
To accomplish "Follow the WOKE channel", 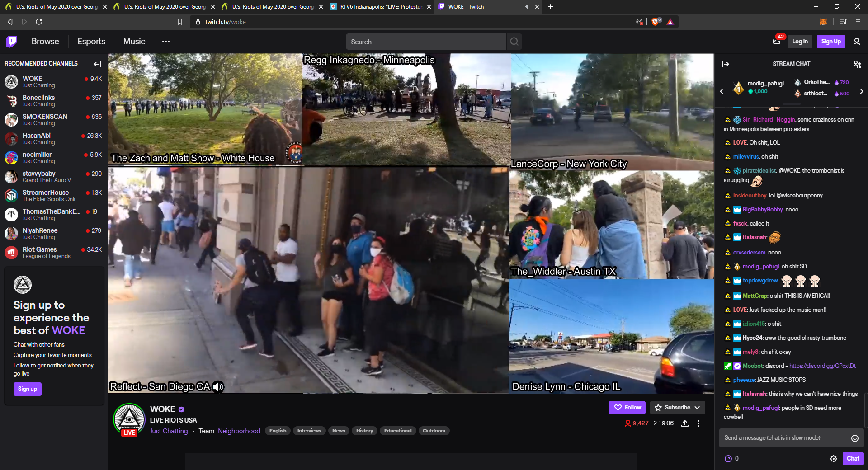I will click(x=628, y=408).
